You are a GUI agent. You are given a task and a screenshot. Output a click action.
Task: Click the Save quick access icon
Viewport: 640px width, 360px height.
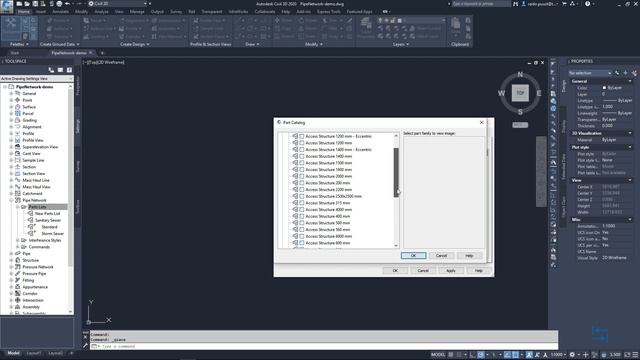(x=35, y=4)
